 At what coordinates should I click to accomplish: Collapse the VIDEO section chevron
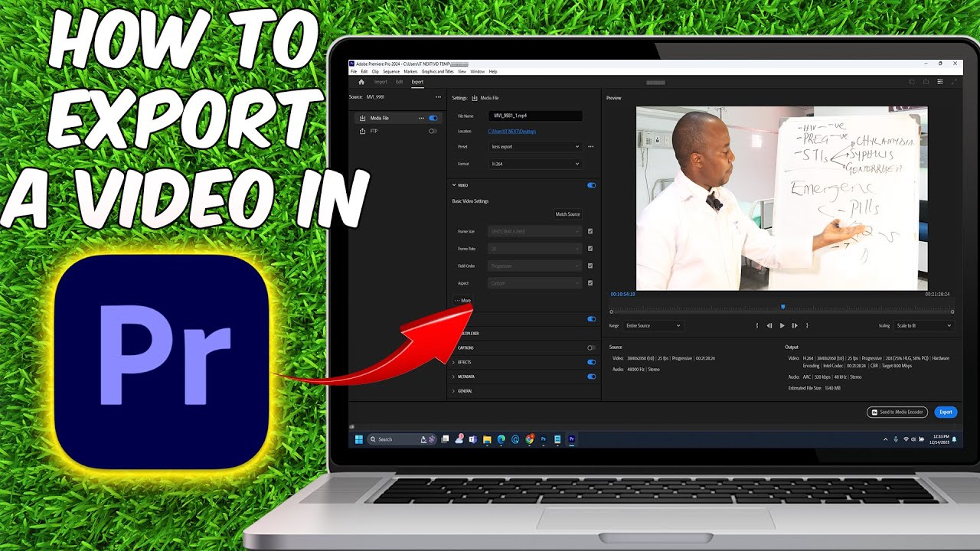click(x=453, y=185)
